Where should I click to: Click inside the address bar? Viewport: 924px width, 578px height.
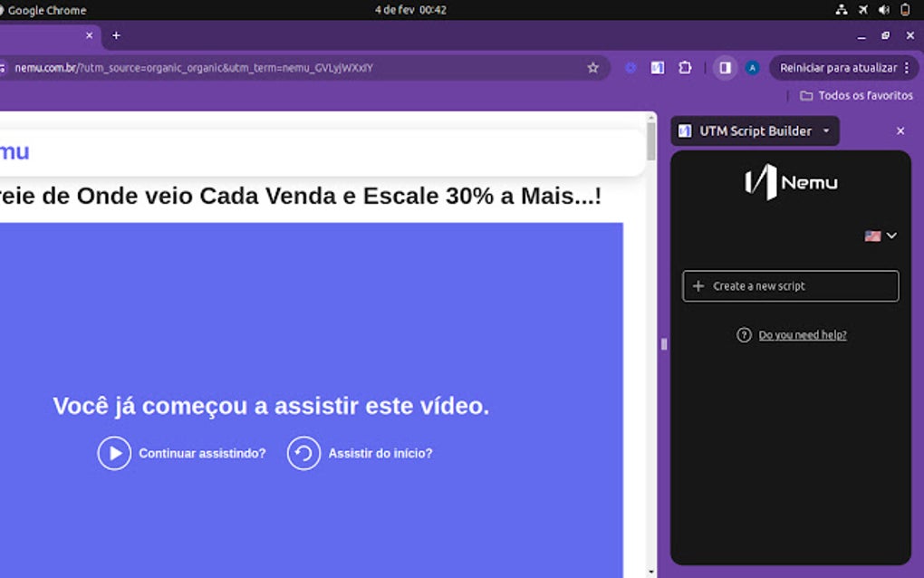point(272,67)
